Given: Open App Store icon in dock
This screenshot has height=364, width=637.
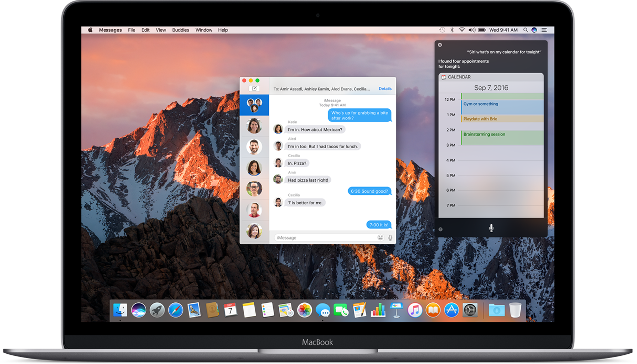Looking at the screenshot, I should click(451, 310).
